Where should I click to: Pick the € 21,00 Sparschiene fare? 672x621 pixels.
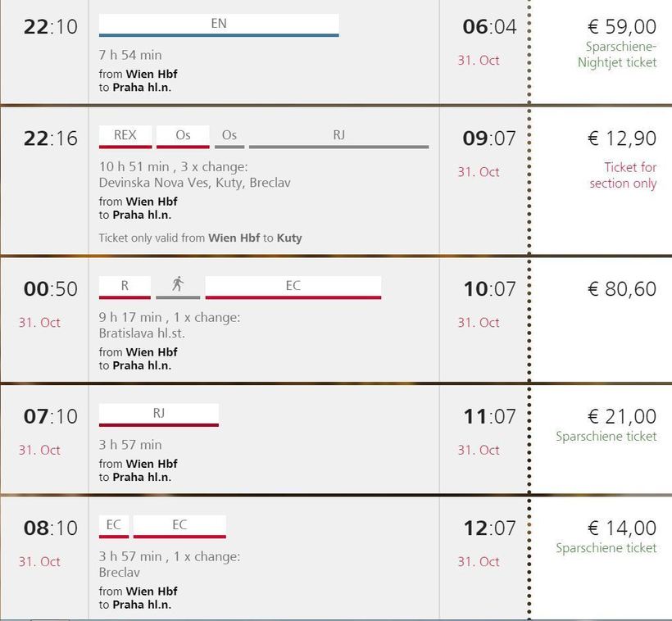pos(622,416)
